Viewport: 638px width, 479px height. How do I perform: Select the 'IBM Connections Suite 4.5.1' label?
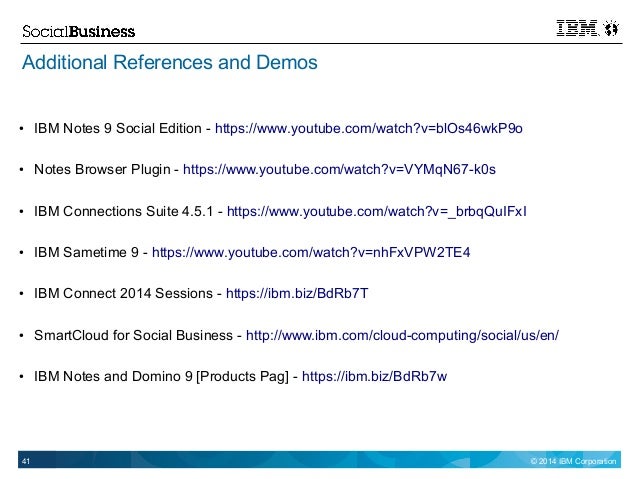[x=124, y=211]
